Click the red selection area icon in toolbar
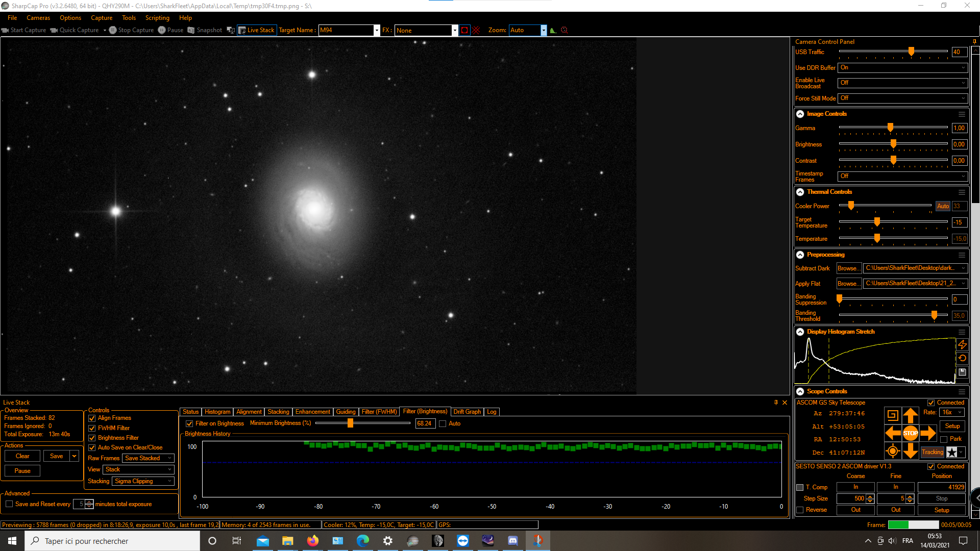This screenshot has width=980, height=551. [x=464, y=30]
